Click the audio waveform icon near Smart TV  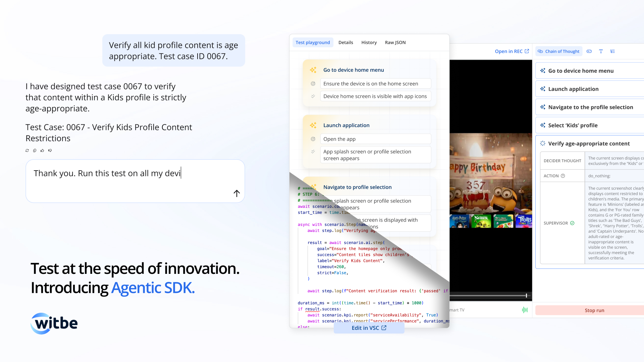click(x=525, y=310)
